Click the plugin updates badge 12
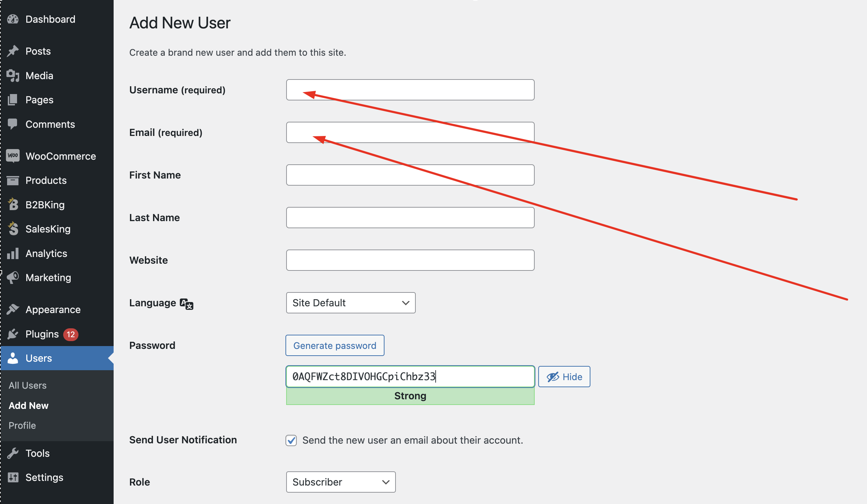This screenshot has height=504, width=867. pyautogui.click(x=71, y=334)
